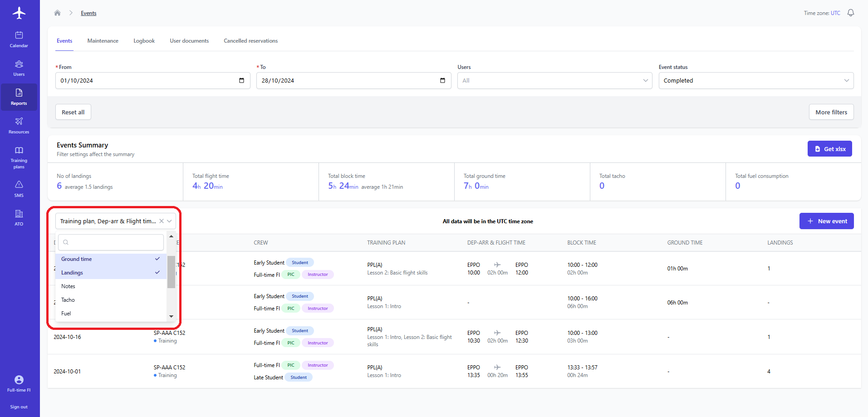Click the From date input field
The height and width of the screenshot is (417, 868).
coord(152,80)
